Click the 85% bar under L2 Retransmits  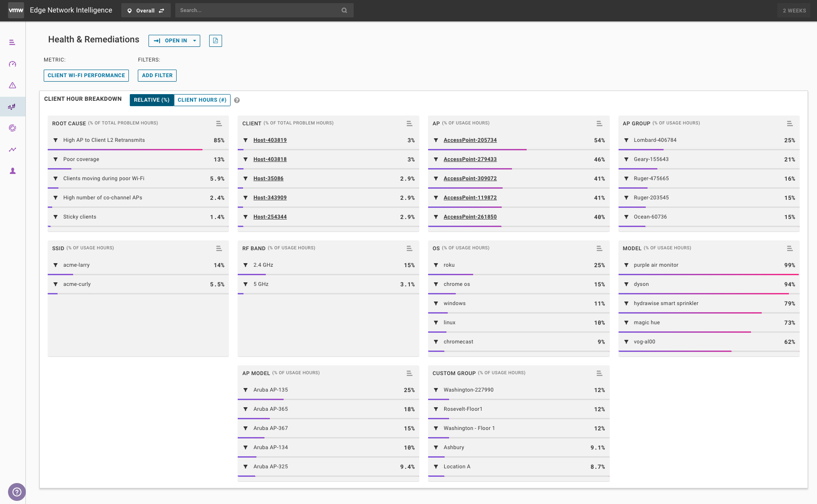125,149
